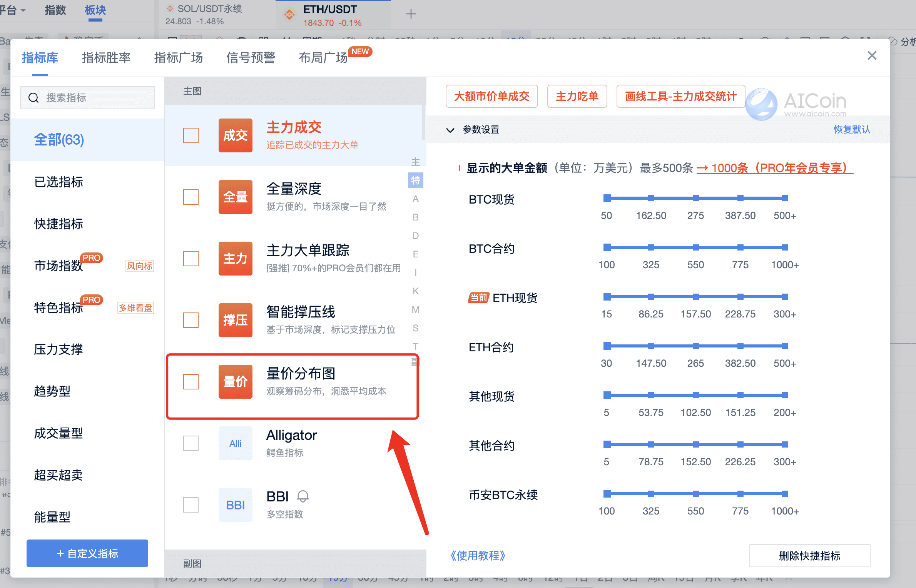
Task: Switch to 指标胜率 tab
Action: pos(106,58)
